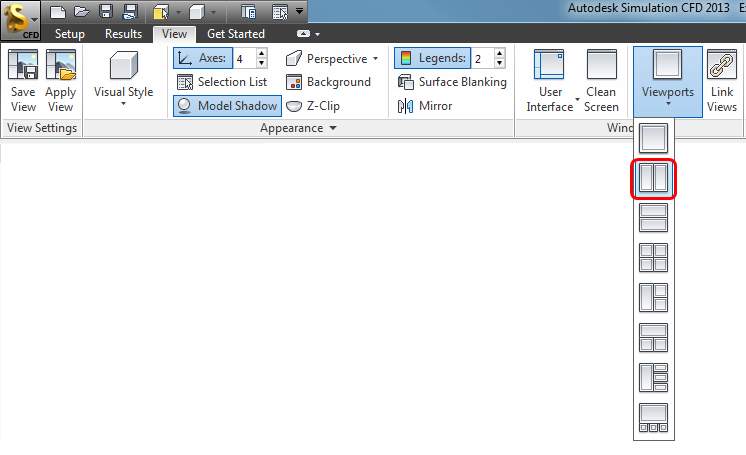
Task: Increase the Axes size value
Action: (262, 53)
